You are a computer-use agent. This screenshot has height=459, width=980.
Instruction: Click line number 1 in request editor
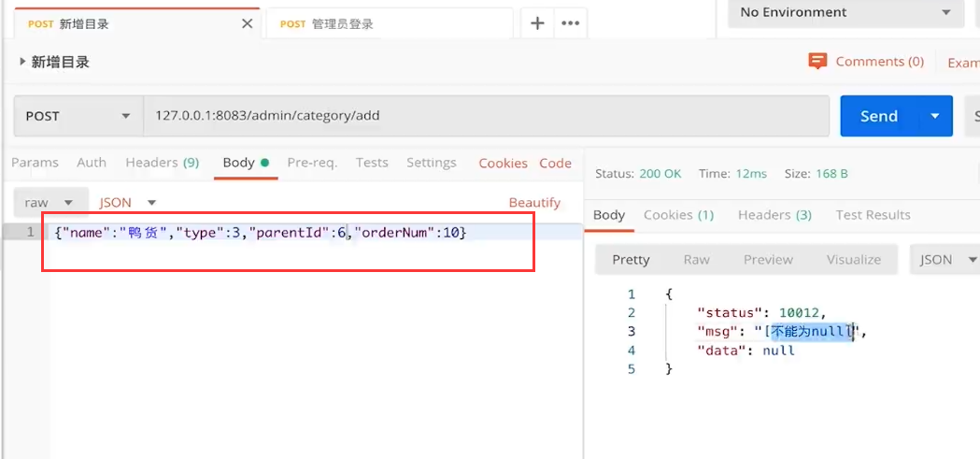pyautogui.click(x=31, y=233)
